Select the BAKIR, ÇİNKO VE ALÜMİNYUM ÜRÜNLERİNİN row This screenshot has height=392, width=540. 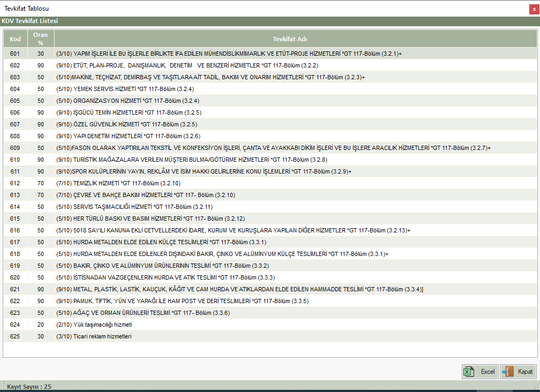[271, 265]
